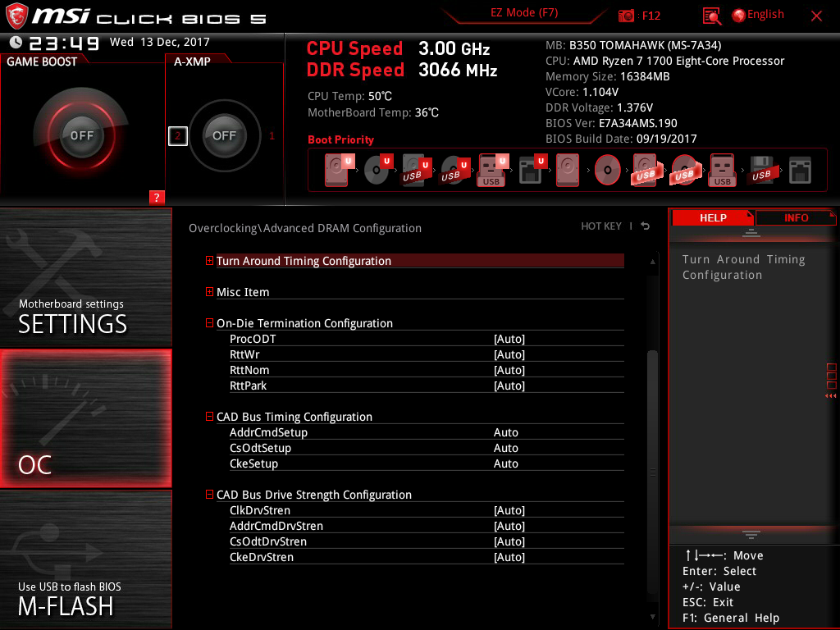Click the MSI dragon shield logo

[x=16, y=16]
